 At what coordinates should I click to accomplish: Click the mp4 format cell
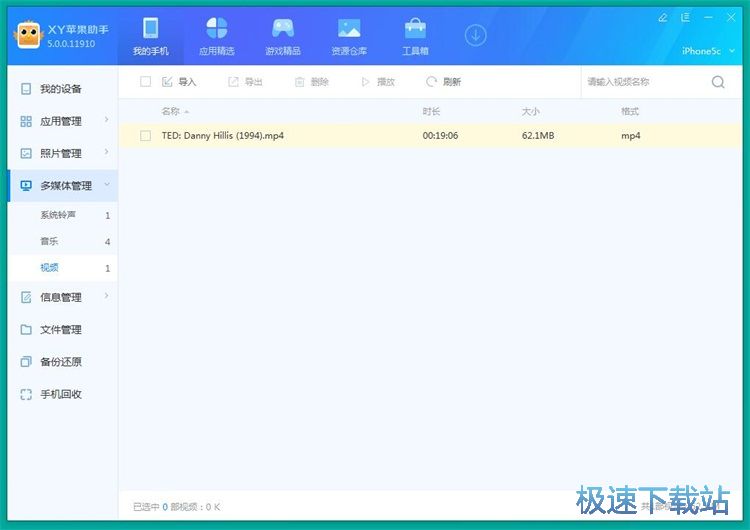click(x=630, y=136)
